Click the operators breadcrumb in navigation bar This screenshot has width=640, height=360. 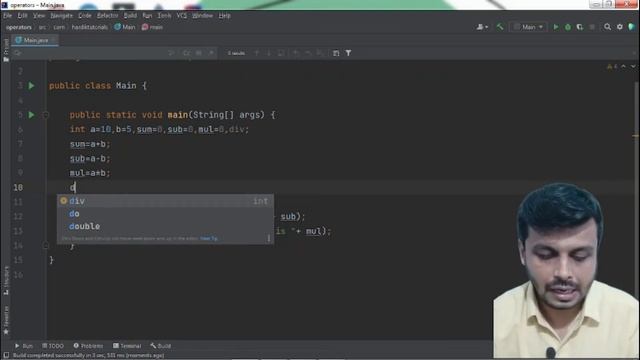19,27
